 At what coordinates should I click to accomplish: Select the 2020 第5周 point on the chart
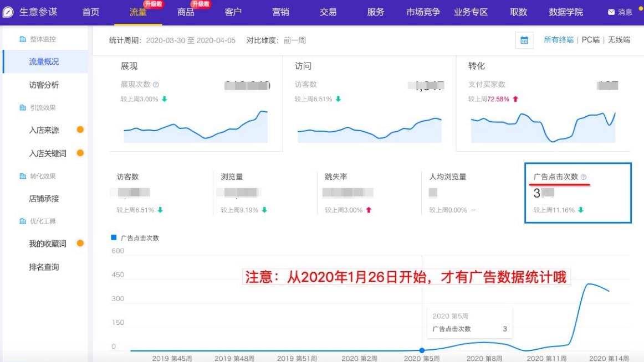[x=422, y=350]
